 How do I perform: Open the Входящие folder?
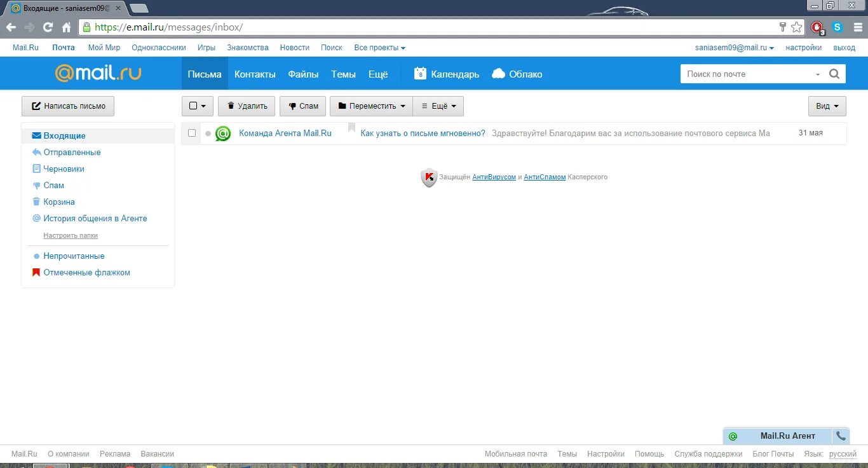[98, 136]
